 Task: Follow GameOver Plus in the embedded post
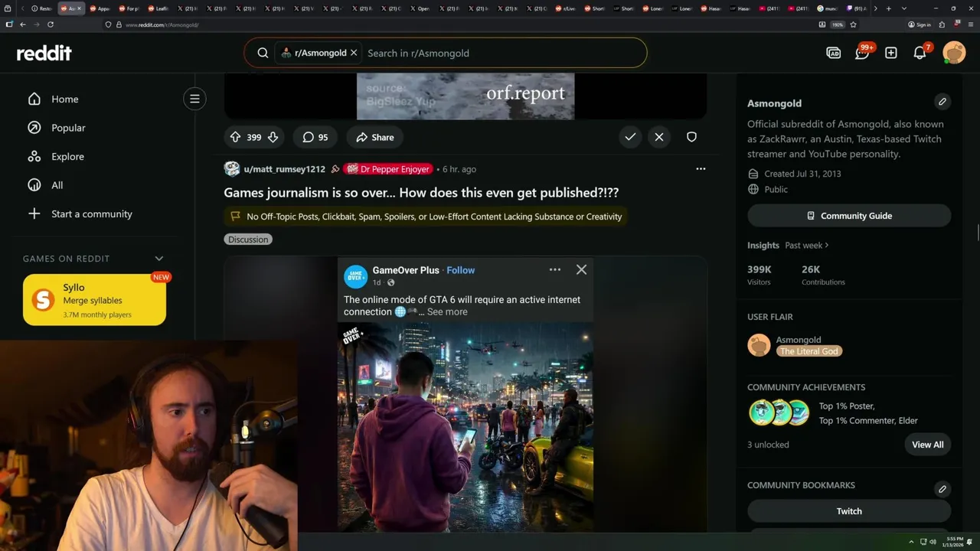(461, 270)
